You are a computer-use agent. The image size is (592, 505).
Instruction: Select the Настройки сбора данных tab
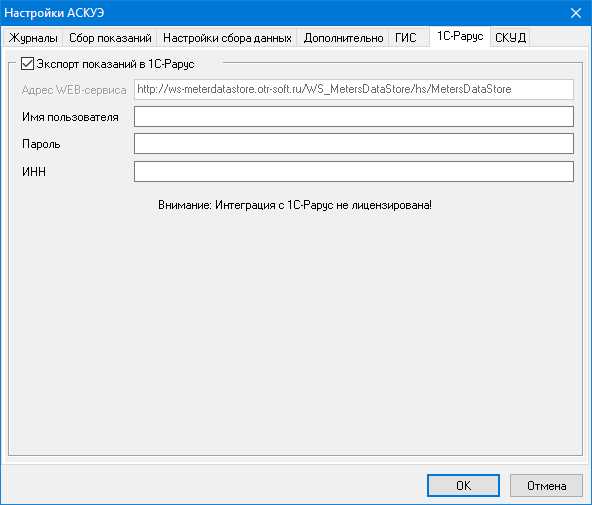[227, 38]
